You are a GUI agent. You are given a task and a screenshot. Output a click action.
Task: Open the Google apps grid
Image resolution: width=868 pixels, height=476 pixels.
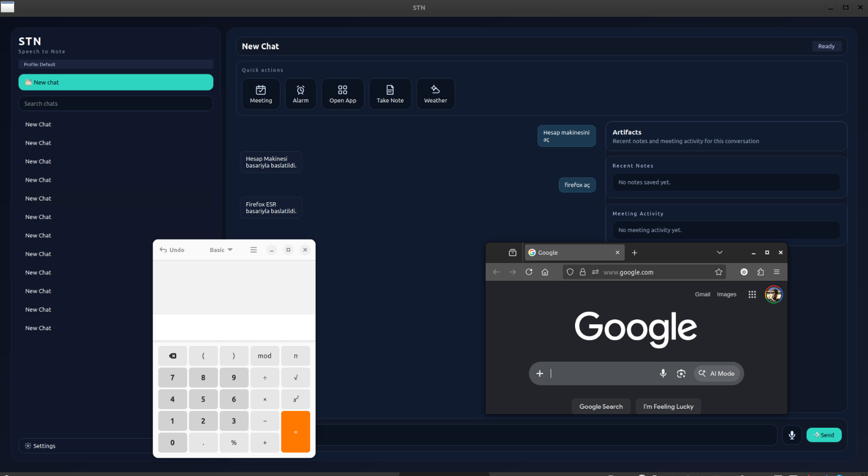(752, 294)
